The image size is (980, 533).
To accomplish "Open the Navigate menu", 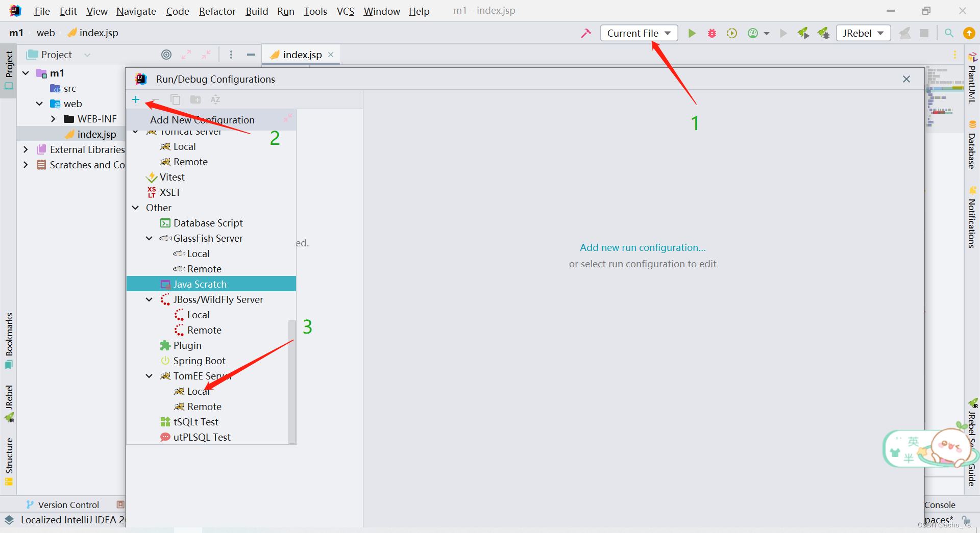I will coord(136,11).
